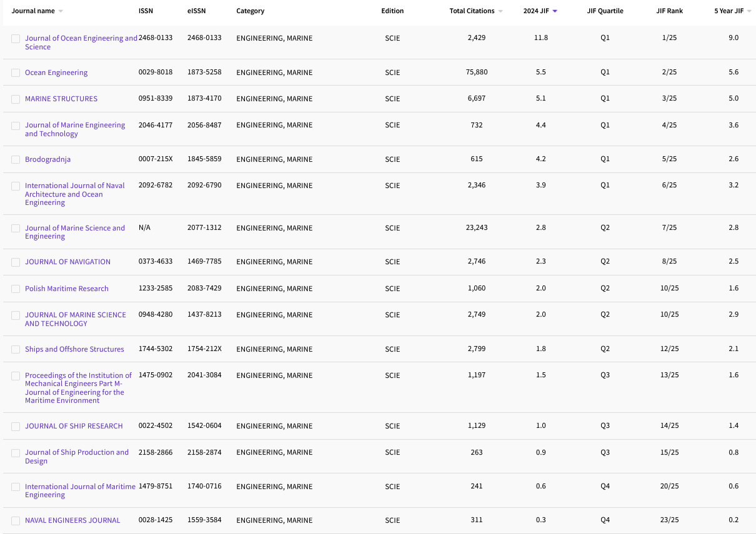This screenshot has width=756, height=534.
Task: Check the JOURNAL OF SHIP RESEARCH box
Action: point(16,427)
